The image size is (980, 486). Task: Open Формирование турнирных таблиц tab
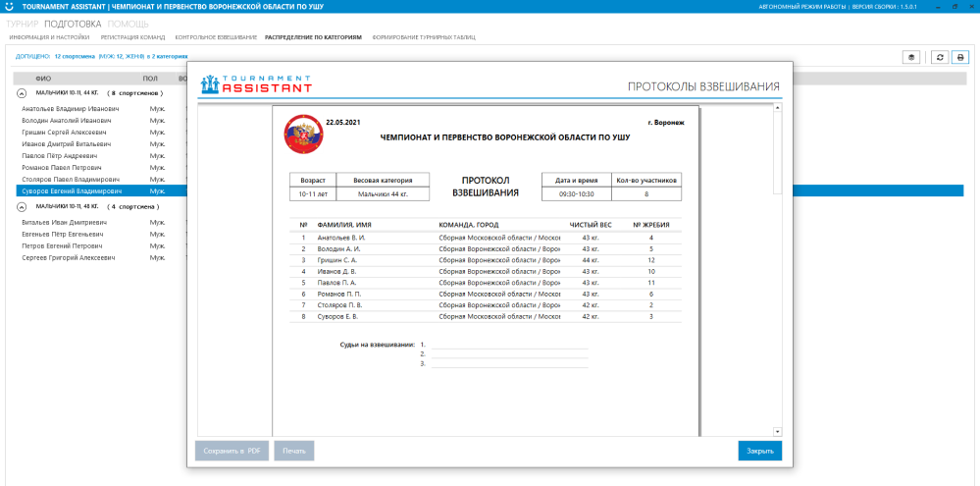coord(424,37)
